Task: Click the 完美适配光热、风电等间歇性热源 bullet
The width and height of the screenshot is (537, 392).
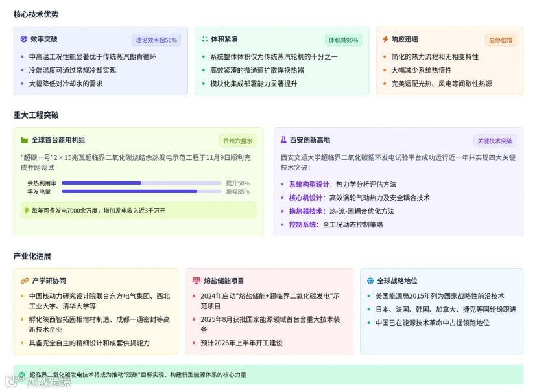Action: coord(442,84)
